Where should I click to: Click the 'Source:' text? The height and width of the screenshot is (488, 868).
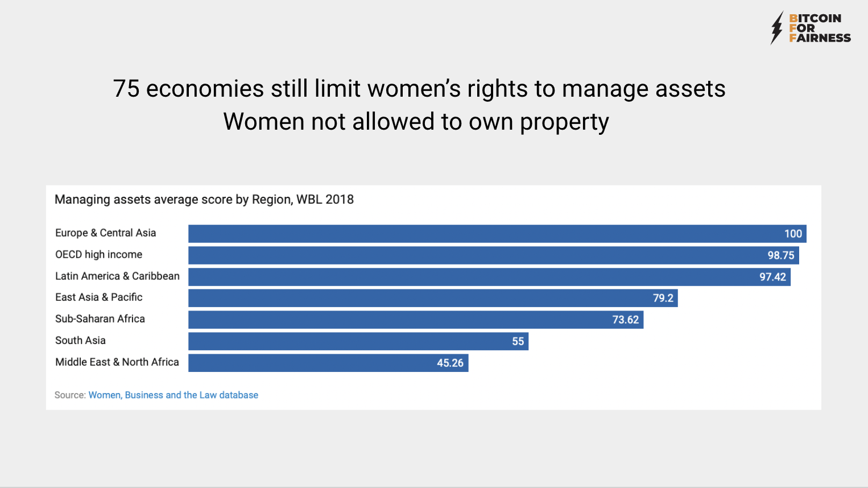[70, 395]
